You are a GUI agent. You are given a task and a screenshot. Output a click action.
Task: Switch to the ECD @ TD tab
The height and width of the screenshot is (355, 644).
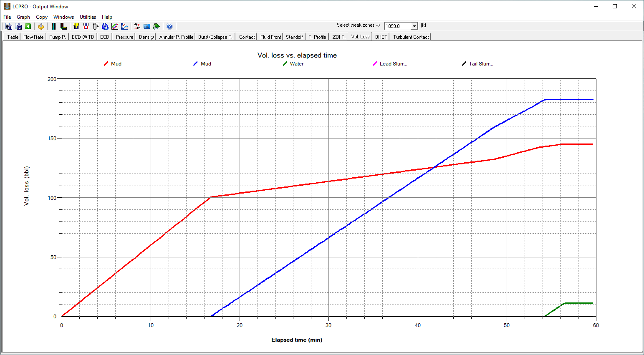click(x=83, y=37)
